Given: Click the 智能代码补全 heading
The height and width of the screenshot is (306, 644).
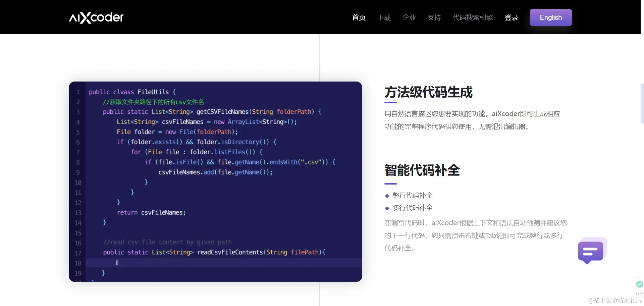Looking at the screenshot, I should (422, 170).
